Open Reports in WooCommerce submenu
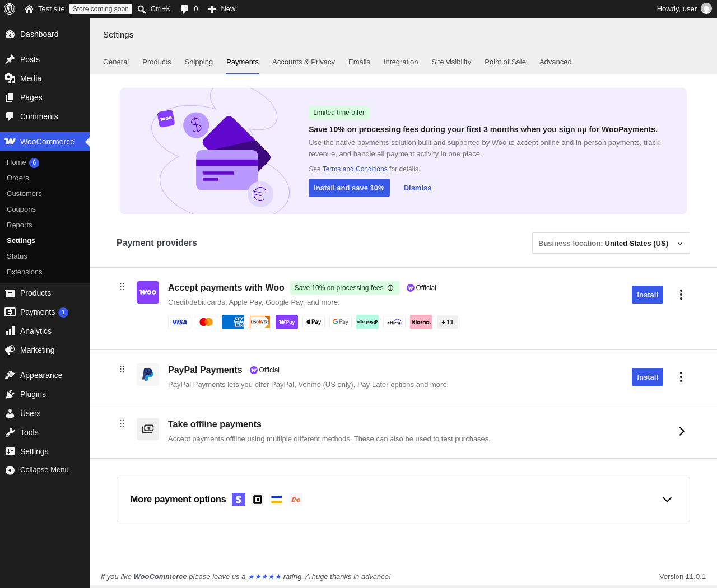 point(20,225)
